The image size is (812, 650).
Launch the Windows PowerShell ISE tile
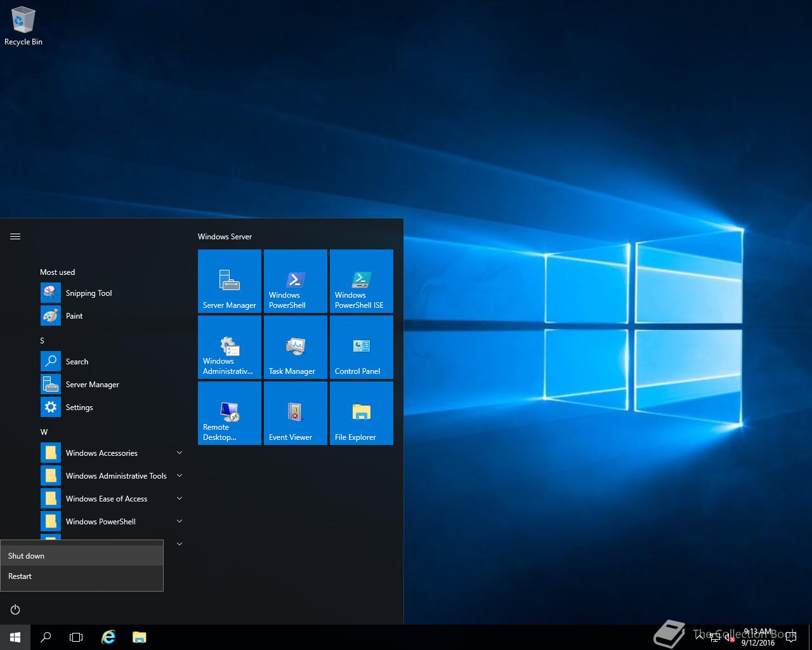tap(362, 281)
